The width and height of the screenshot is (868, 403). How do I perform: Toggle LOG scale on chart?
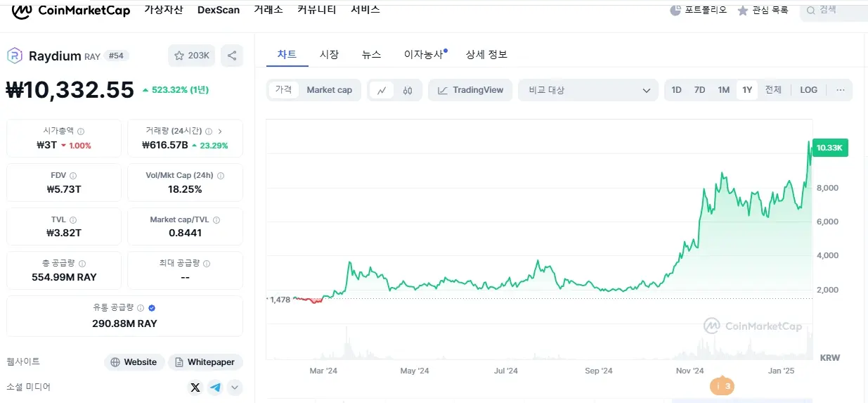pyautogui.click(x=809, y=90)
